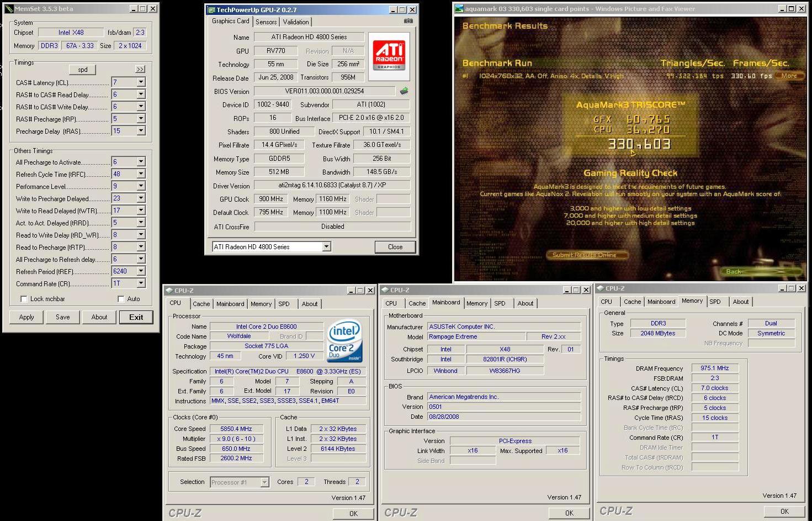The height and width of the screenshot is (521, 812).
Task: Open the RAS# to CAS# Read Delay dropdown
Action: click(x=141, y=94)
